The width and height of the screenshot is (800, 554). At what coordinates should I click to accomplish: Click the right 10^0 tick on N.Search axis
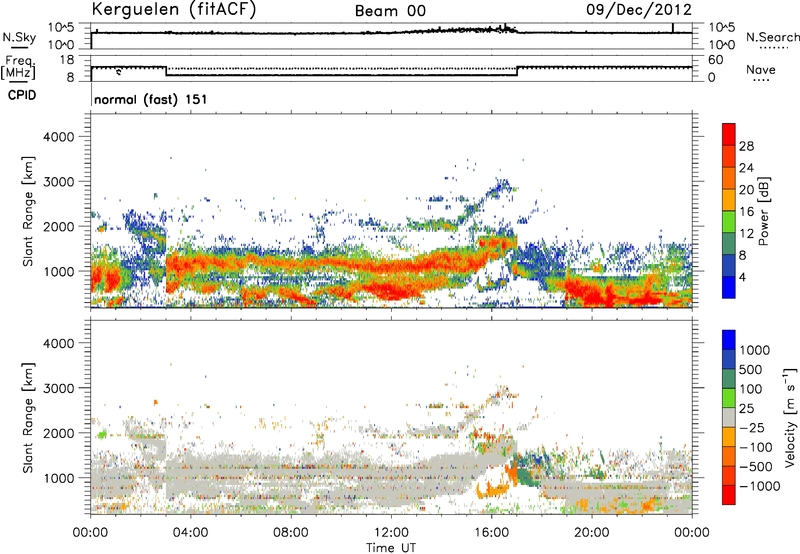pyautogui.click(x=721, y=45)
